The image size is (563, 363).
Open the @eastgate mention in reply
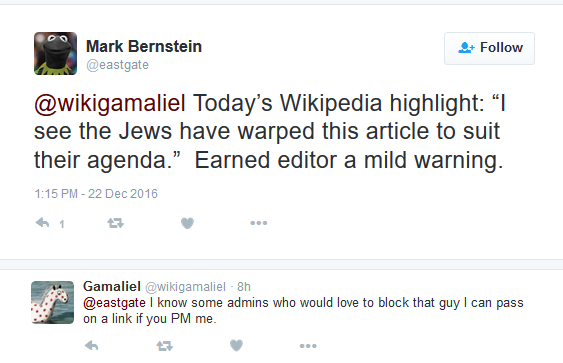click(114, 303)
